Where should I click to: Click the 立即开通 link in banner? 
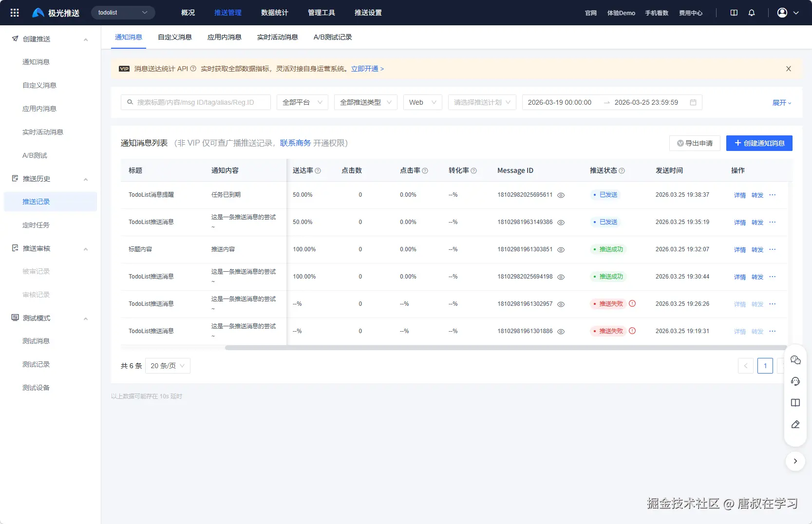point(367,69)
